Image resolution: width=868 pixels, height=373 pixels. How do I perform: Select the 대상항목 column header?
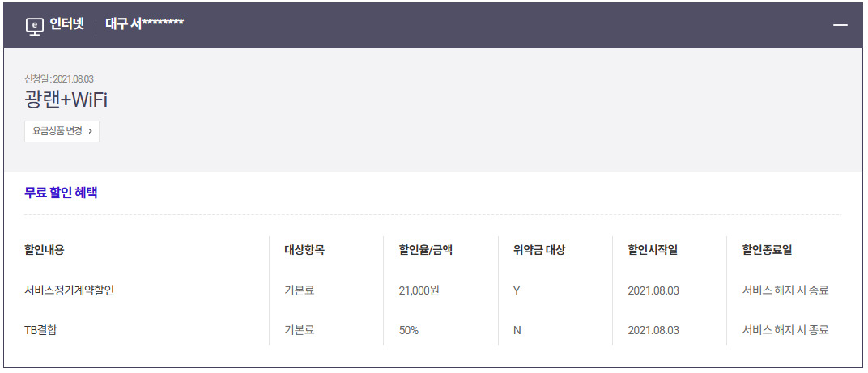[304, 249]
